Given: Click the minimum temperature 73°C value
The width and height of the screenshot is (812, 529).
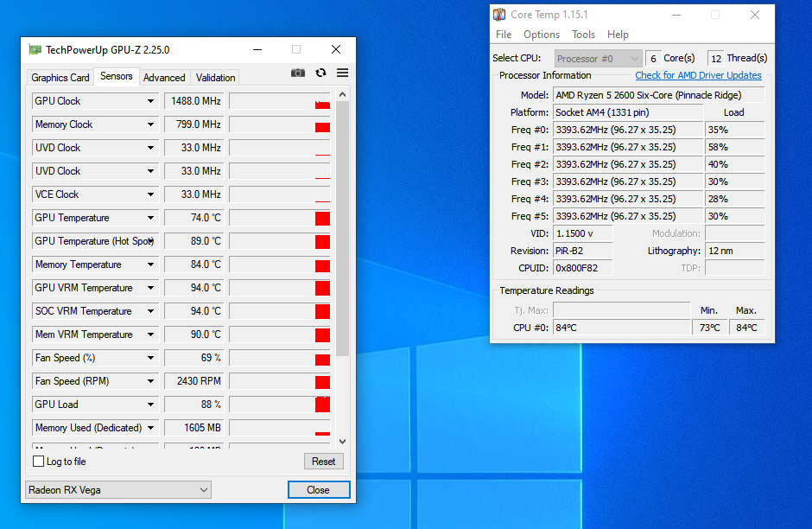Looking at the screenshot, I should coord(709,328).
